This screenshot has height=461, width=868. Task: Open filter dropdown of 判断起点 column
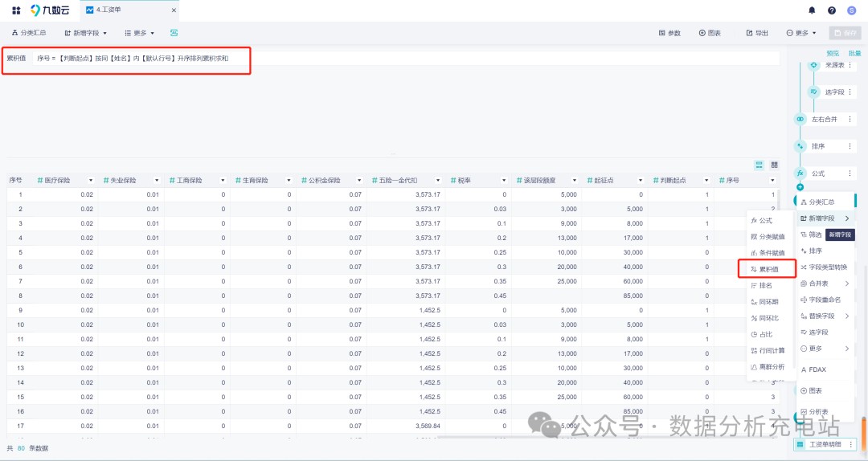point(706,181)
